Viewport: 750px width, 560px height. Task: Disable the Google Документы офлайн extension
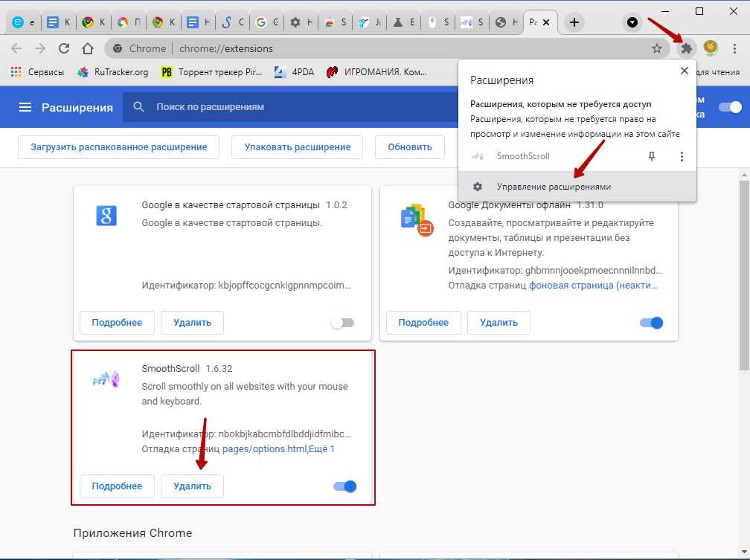[x=651, y=323]
